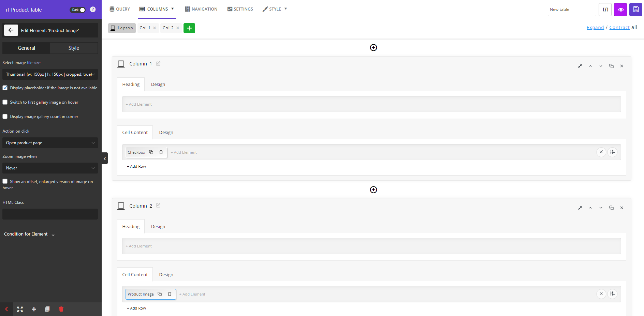
Task: Remove Col 1 tab with its x
Action: 155,28
